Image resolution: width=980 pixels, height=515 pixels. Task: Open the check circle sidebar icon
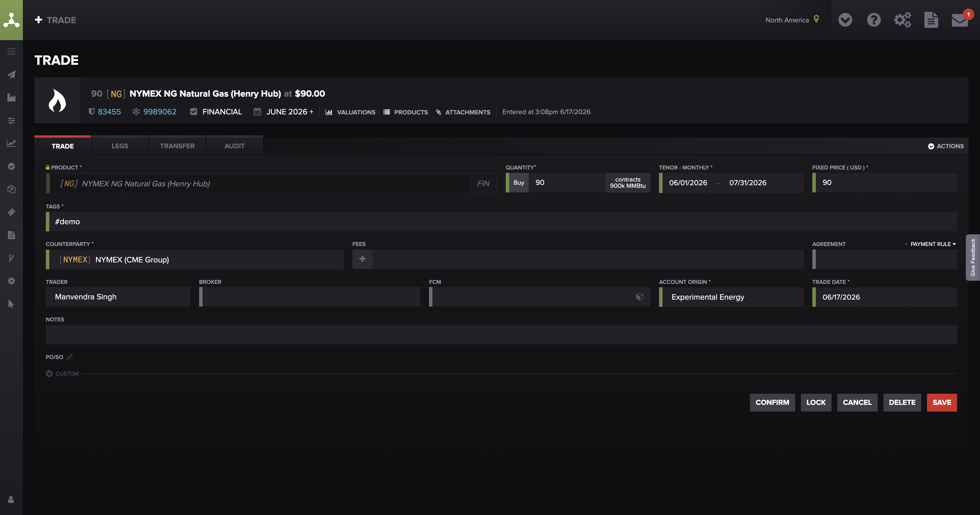tap(11, 166)
